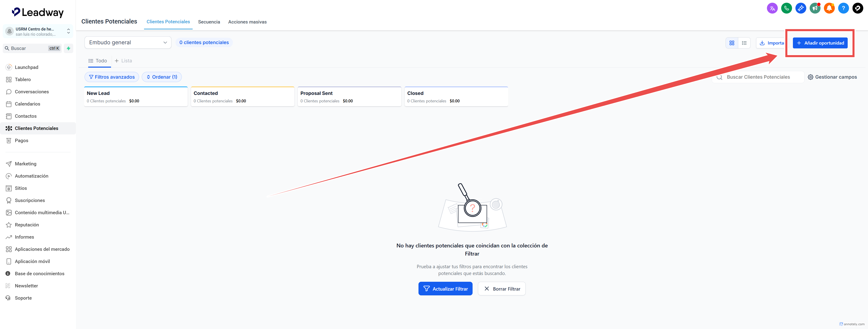Expand the Embudo general dropdown
Image resolution: width=868 pixels, height=329 pixels.
point(128,43)
